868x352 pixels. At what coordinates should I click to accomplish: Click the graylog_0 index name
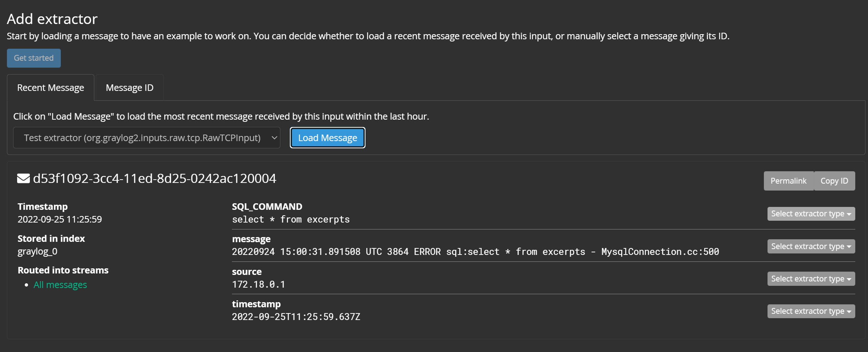(38, 252)
